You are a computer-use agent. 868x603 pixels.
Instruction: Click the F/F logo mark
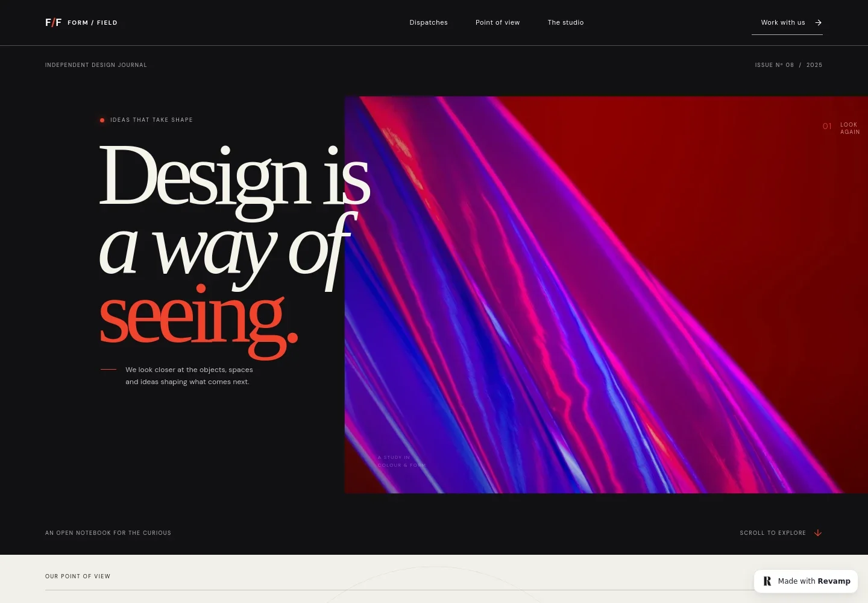click(x=53, y=22)
